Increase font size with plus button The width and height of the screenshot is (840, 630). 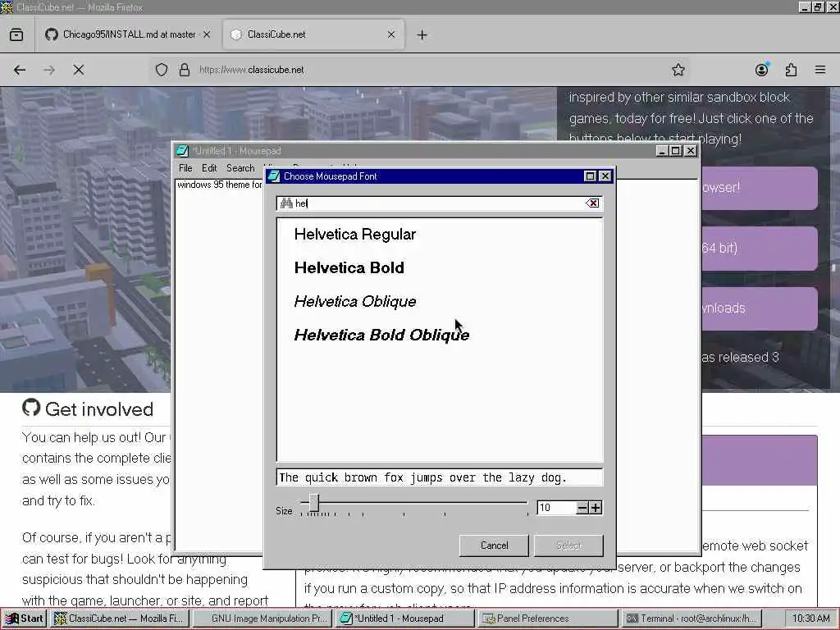coord(596,507)
